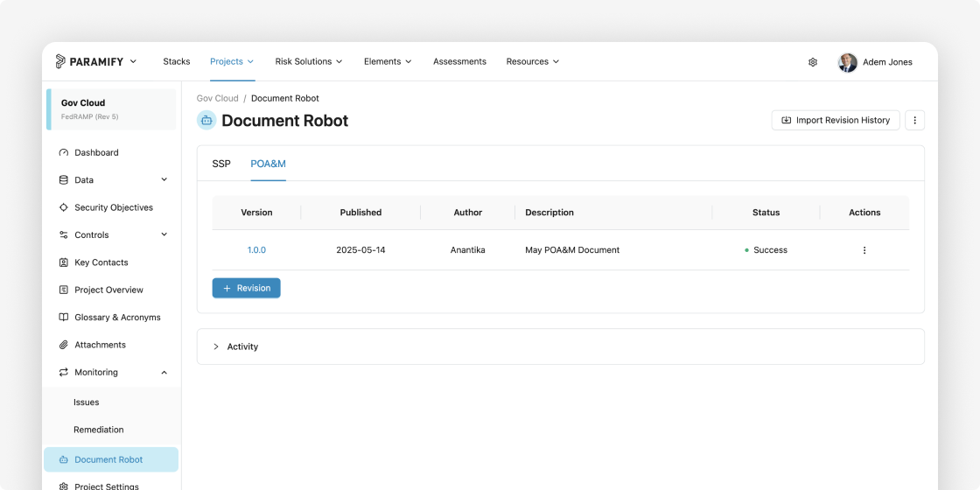980x490 pixels.
Task: Click the Key Contacts badge icon
Action: (x=63, y=262)
